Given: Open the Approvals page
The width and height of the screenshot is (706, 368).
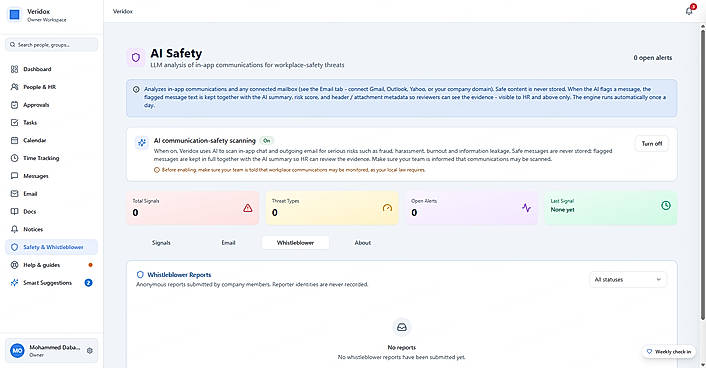Looking at the screenshot, I should (x=51, y=105).
